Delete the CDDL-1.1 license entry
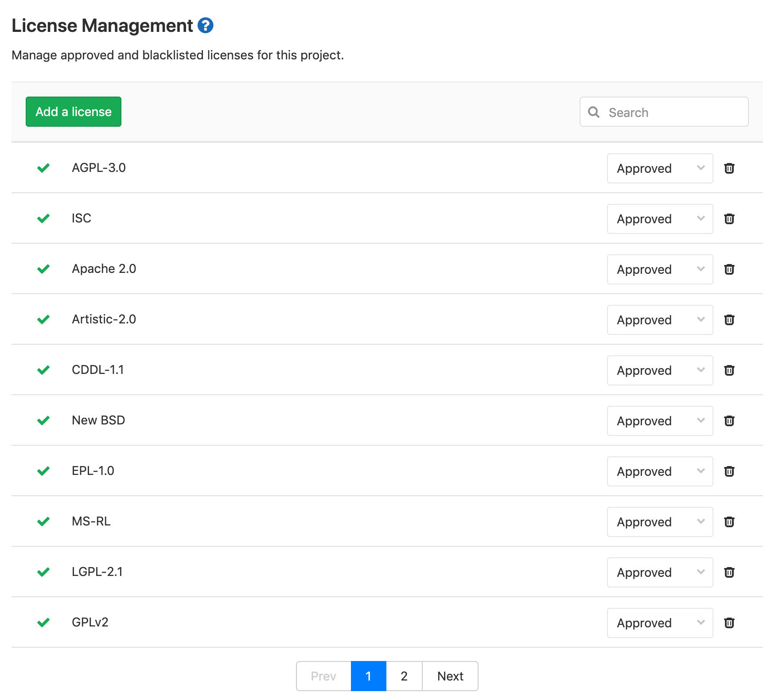 pos(729,370)
